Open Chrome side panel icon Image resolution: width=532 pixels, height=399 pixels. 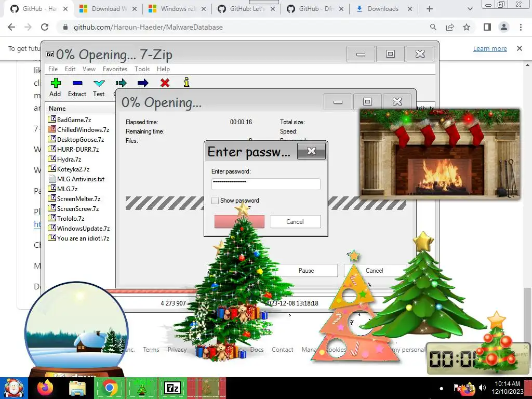(x=487, y=27)
